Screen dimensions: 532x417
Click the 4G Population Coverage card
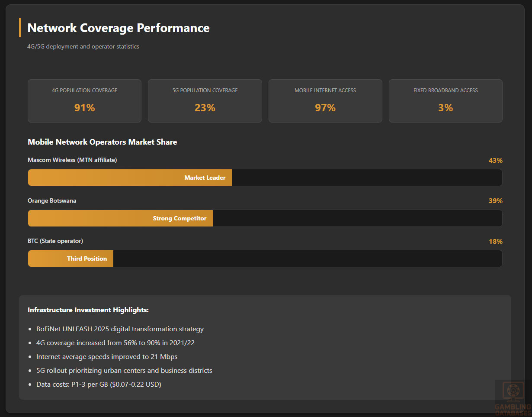pyautogui.click(x=84, y=101)
